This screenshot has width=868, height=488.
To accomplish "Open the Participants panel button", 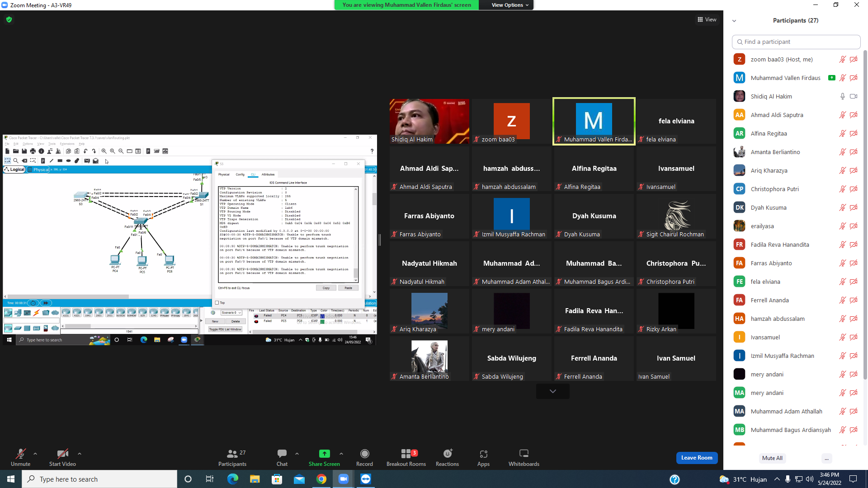I will (232, 457).
